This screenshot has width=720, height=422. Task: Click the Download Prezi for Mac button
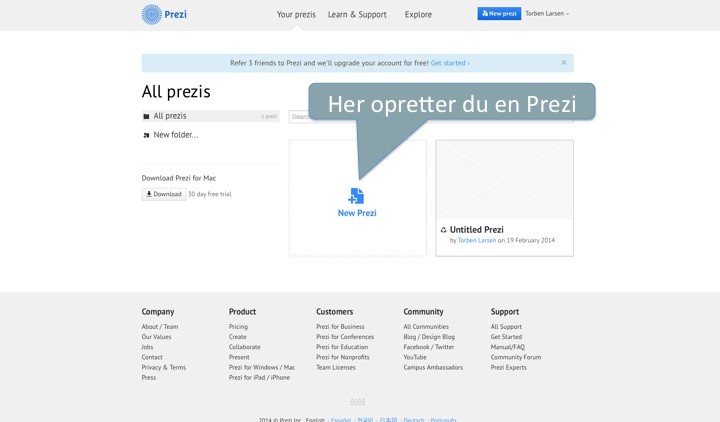pyautogui.click(x=164, y=194)
